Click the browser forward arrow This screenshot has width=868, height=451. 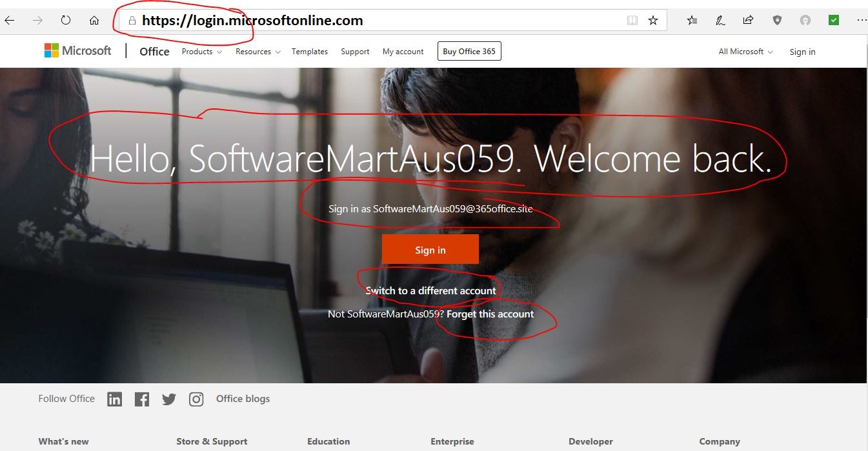click(x=37, y=21)
